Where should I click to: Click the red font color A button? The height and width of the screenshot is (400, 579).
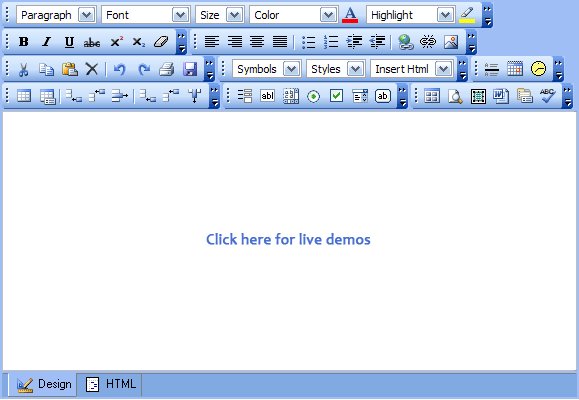[350, 15]
